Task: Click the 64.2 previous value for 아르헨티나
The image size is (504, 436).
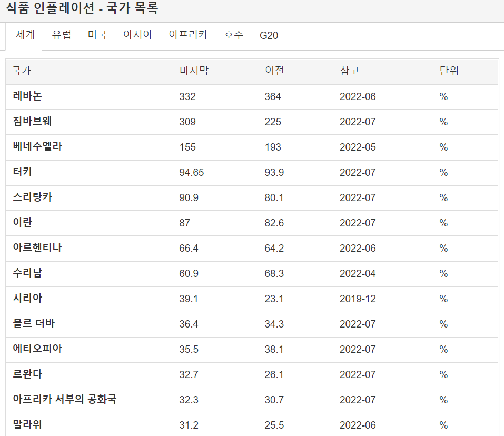Action: [x=274, y=249]
